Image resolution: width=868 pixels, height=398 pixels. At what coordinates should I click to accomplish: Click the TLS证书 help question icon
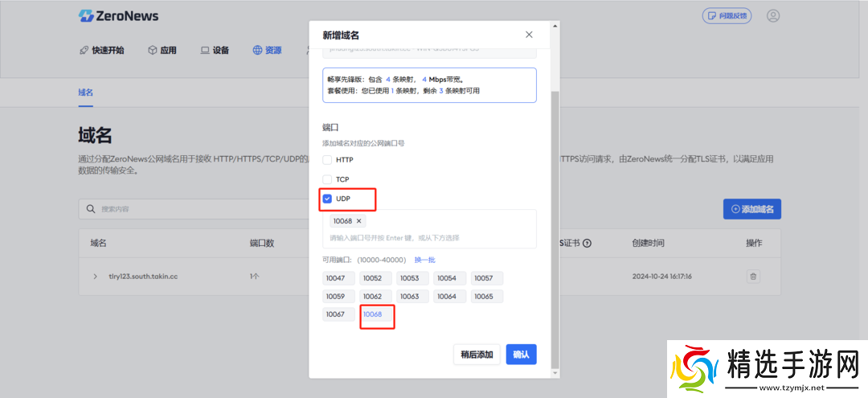click(588, 243)
